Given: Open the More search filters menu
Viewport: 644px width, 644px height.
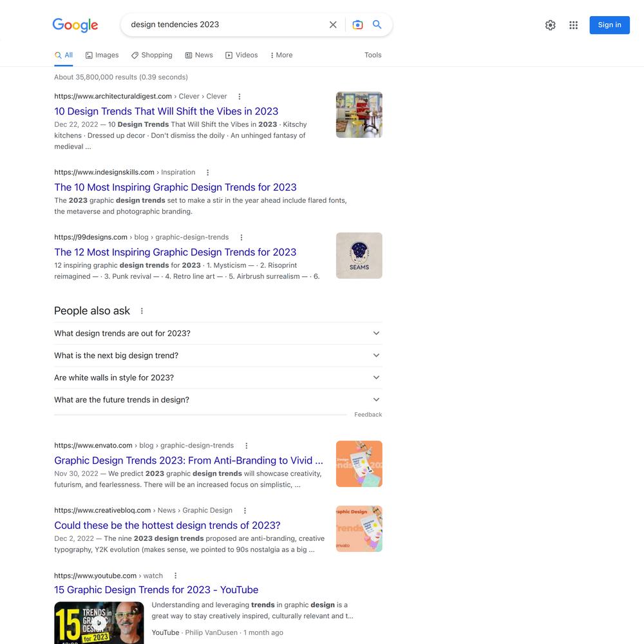Looking at the screenshot, I should [x=281, y=55].
